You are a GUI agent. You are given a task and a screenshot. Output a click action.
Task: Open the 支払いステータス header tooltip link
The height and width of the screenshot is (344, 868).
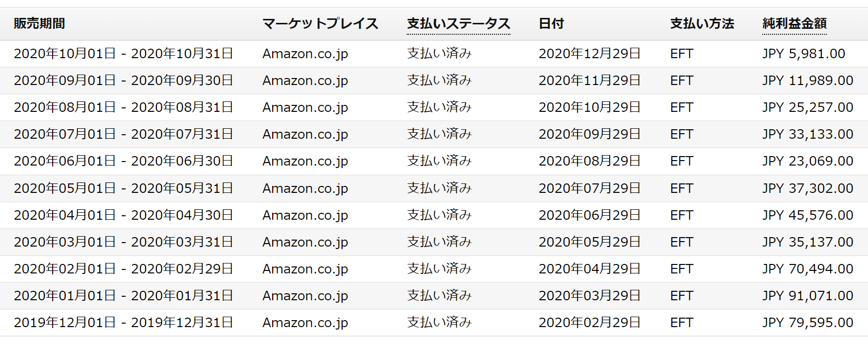[458, 23]
